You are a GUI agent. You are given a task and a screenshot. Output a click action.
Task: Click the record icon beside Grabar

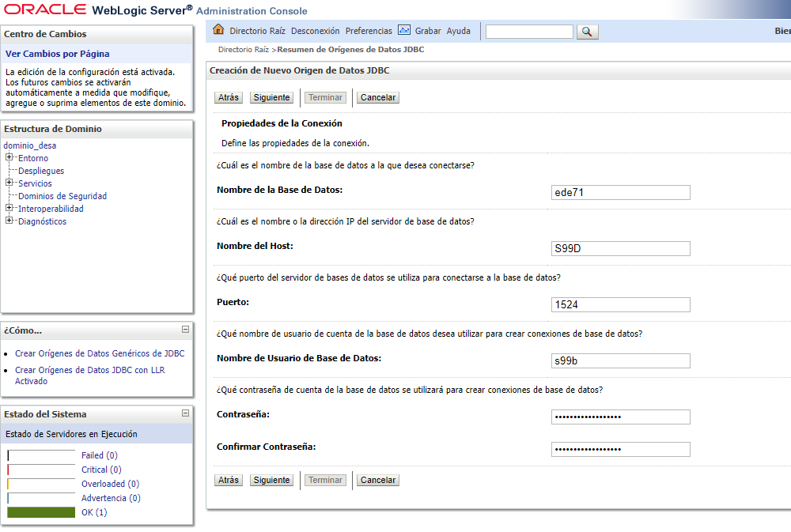[404, 30]
